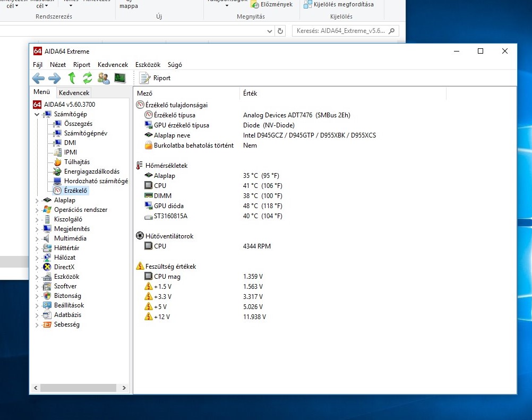Click the Adatbázis database icon

tap(47, 314)
